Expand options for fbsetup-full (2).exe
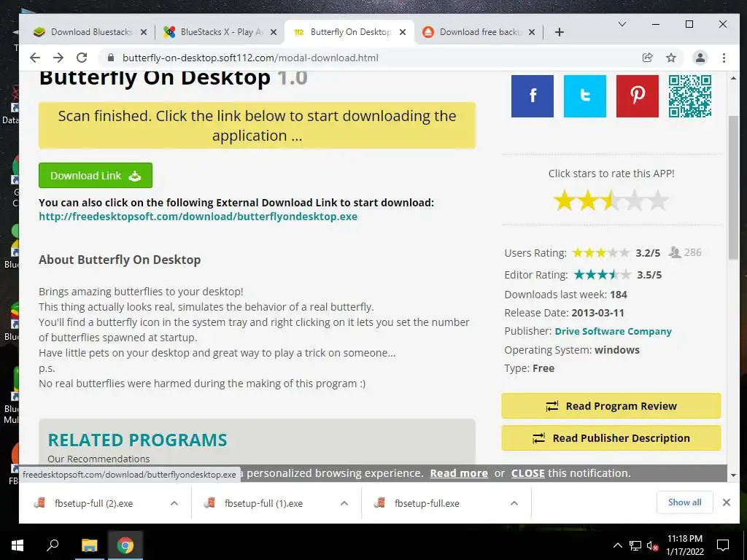 174,503
